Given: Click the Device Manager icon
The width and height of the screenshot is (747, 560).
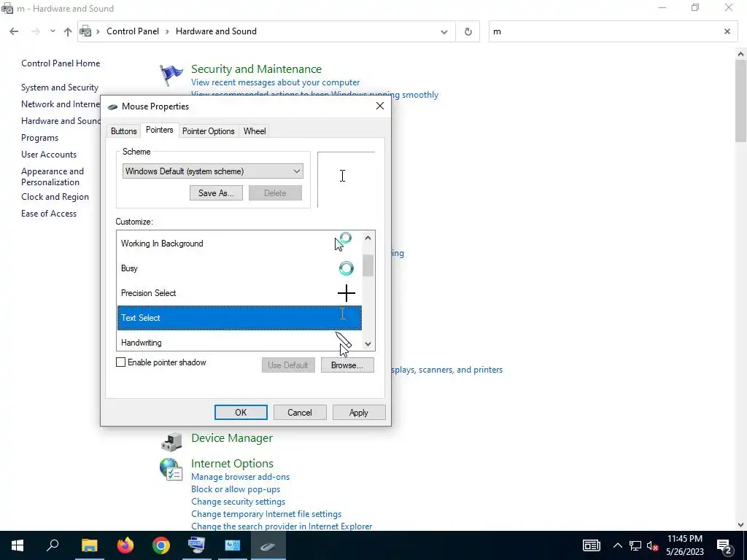Looking at the screenshot, I should coord(171,441).
